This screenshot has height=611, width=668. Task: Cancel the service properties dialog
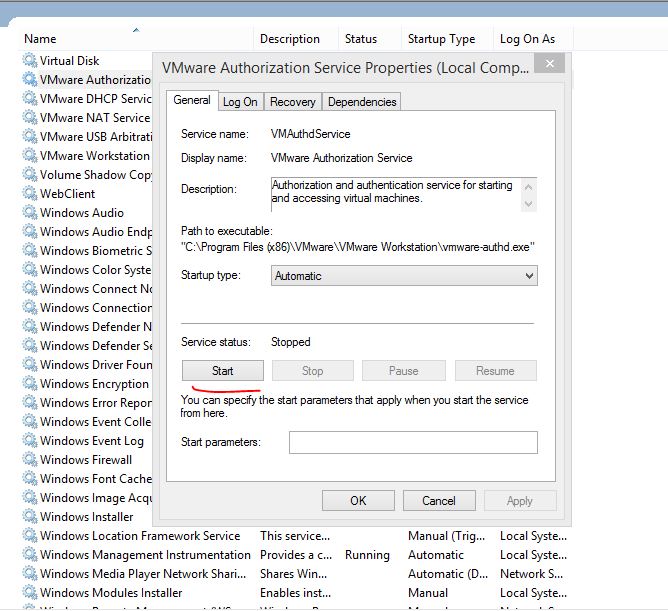click(439, 500)
